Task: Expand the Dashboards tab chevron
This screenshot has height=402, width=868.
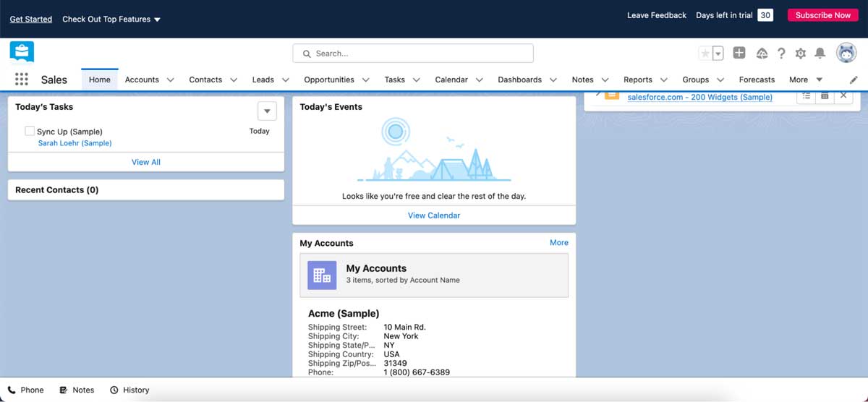Action: (553, 80)
